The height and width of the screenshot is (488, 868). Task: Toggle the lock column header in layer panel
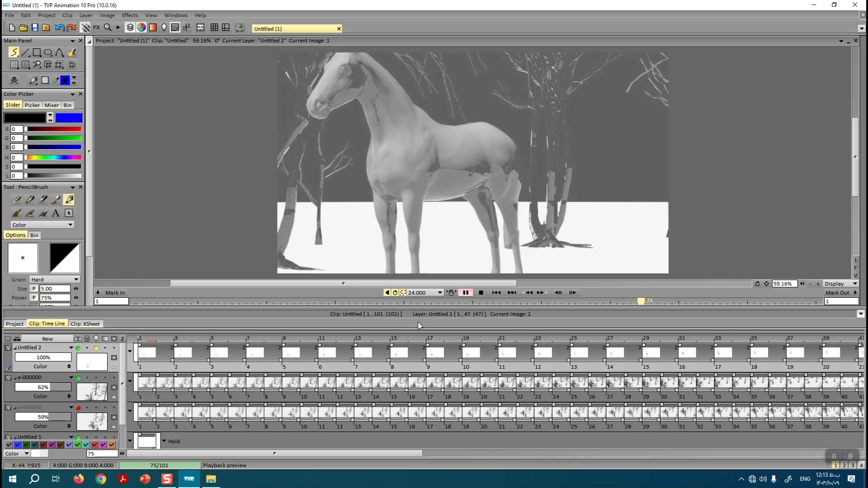point(87,338)
